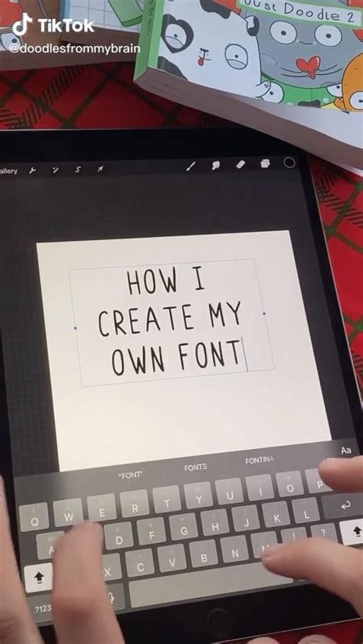
Task: Choose the FONTS keyboard suggestion
Action: (196, 467)
